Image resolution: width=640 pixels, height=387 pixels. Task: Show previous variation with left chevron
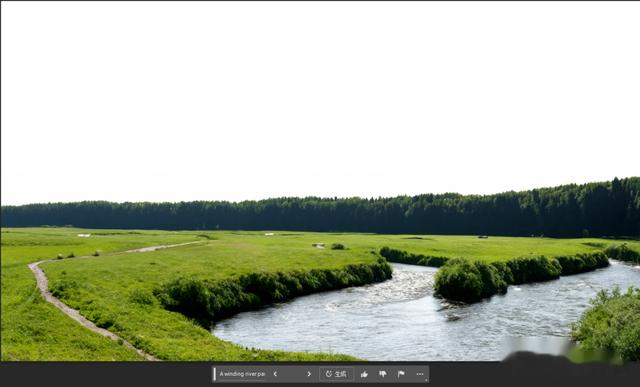[x=275, y=374]
